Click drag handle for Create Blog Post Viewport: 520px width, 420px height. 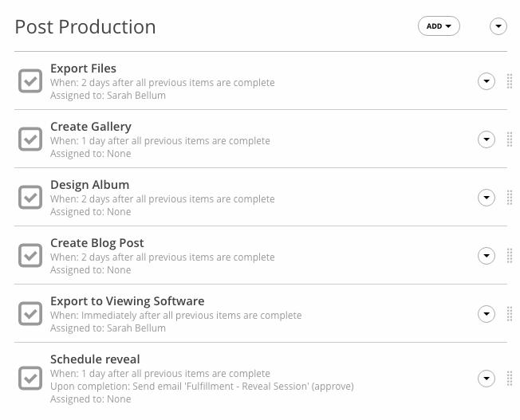[x=510, y=256]
